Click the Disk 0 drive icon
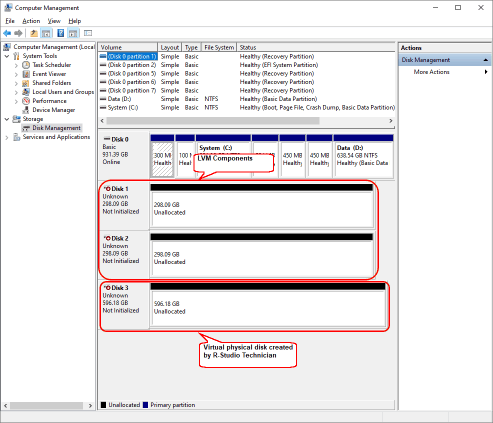 tap(107, 139)
